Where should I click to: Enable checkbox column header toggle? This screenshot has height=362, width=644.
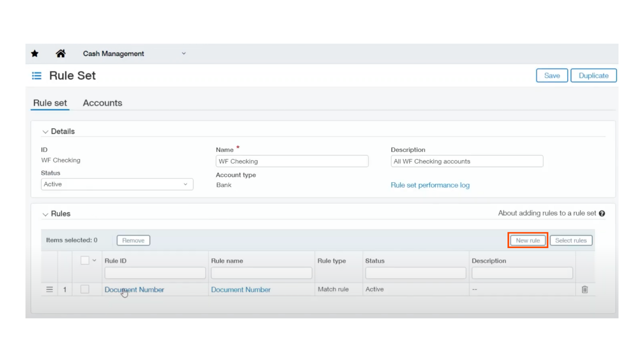pyautogui.click(x=85, y=260)
